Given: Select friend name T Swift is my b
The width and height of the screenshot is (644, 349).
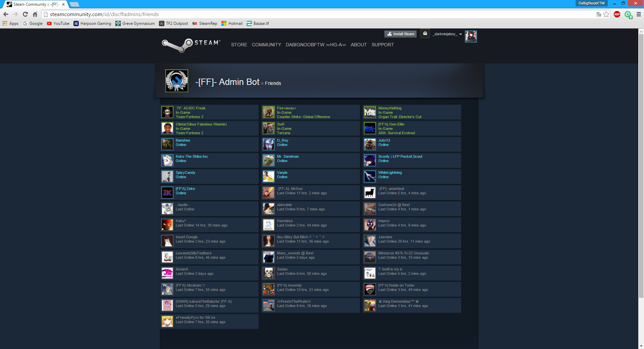Looking at the screenshot, I should [x=390, y=269].
